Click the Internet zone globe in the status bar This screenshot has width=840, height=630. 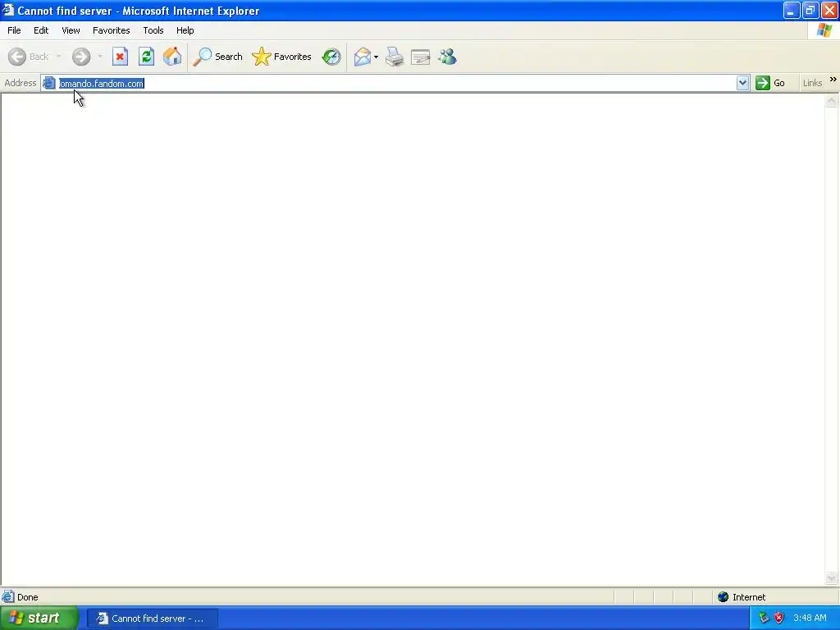click(724, 597)
